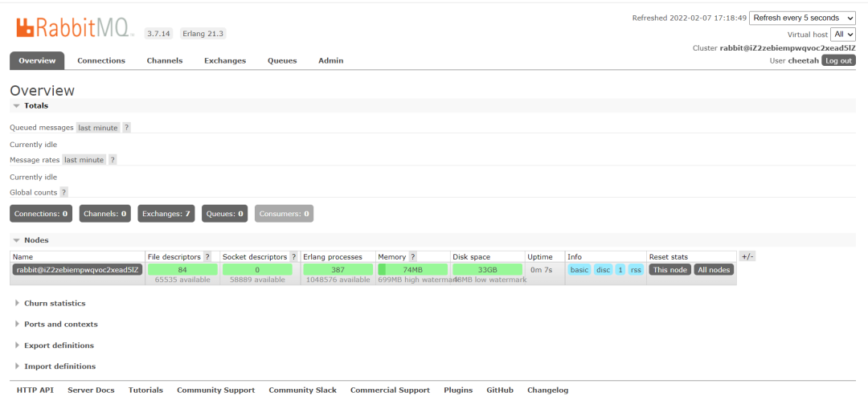This screenshot has height=413, width=868.
Task: Open node rabbit@iZ2zebiempwqvoc2xead5lZ details
Action: [x=77, y=270]
